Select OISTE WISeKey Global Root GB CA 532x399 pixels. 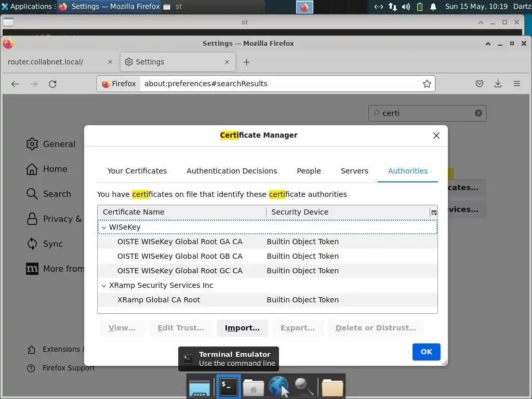[x=268, y=256]
